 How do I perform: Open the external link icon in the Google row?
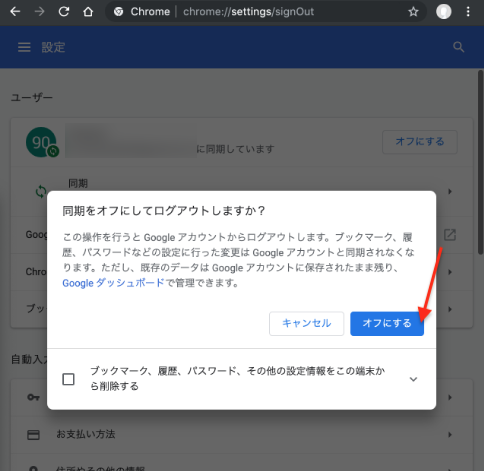pyautogui.click(x=450, y=235)
